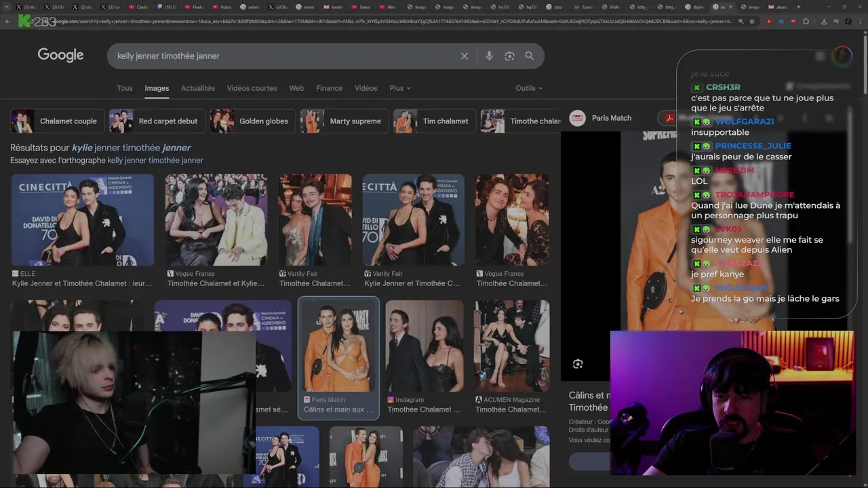The image size is (868, 488).
Task: Open the Instagram result thumbnail
Action: [x=425, y=346]
